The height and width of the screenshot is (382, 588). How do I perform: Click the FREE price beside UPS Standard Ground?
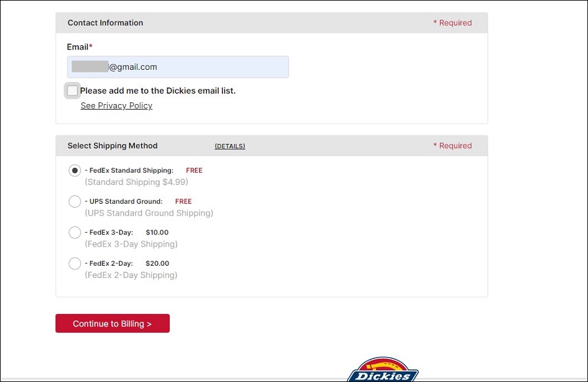pyautogui.click(x=183, y=201)
